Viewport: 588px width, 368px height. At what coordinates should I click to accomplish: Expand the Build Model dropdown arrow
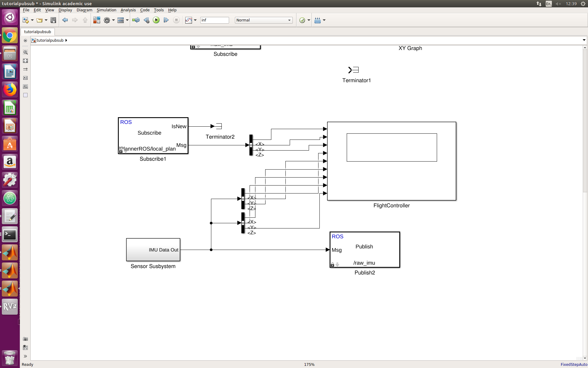(x=324, y=20)
